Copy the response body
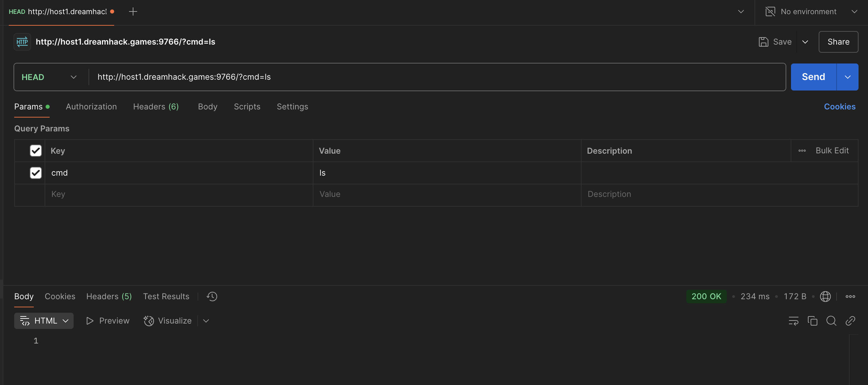This screenshot has width=868, height=385. (x=813, y=320)
